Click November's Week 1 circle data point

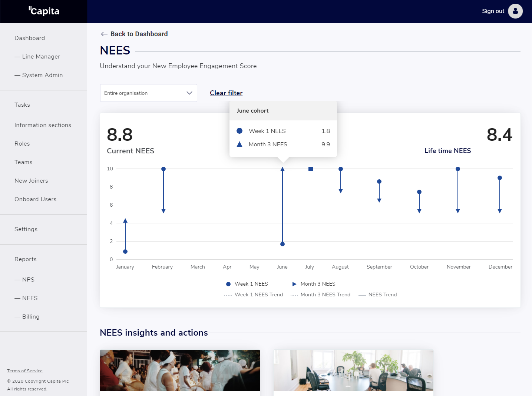(458, 169)
